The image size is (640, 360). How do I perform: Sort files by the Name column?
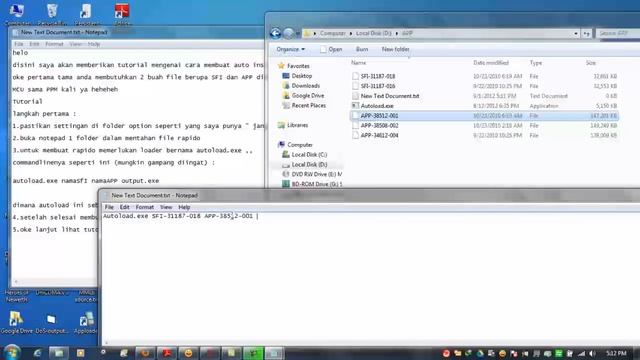tap(358, 63)
